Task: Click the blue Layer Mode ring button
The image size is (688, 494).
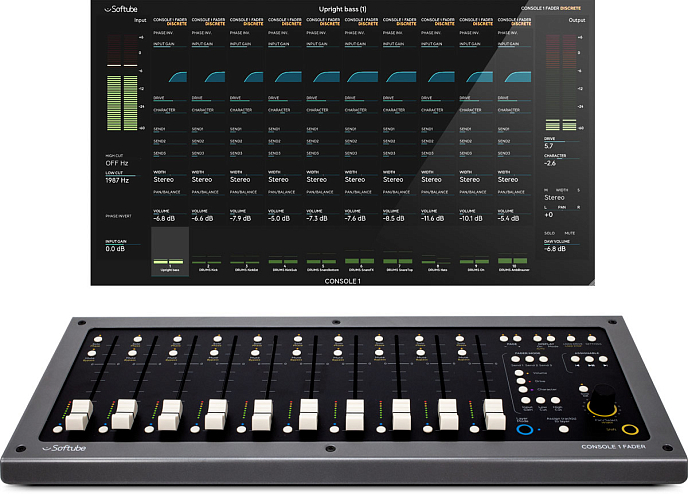Action: pos(525,429)
